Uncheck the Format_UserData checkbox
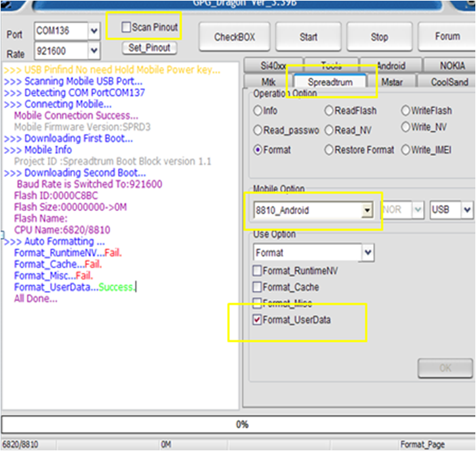Viewport: 476px width, 451px height. pos(257,319)
